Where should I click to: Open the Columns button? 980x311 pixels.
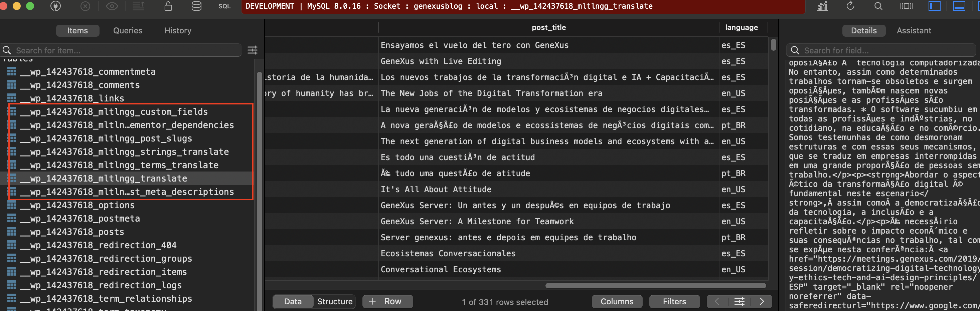pyautogui.click(x=617, y=302)
